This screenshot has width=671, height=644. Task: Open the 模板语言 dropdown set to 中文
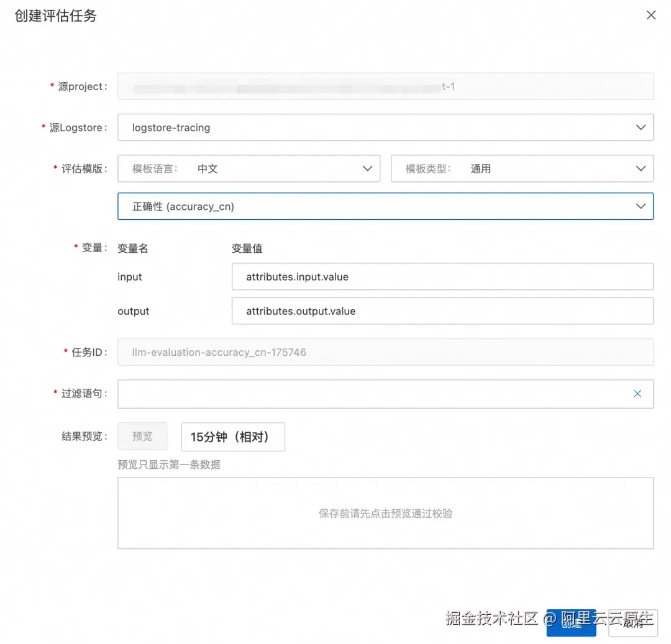click(249, 168)
